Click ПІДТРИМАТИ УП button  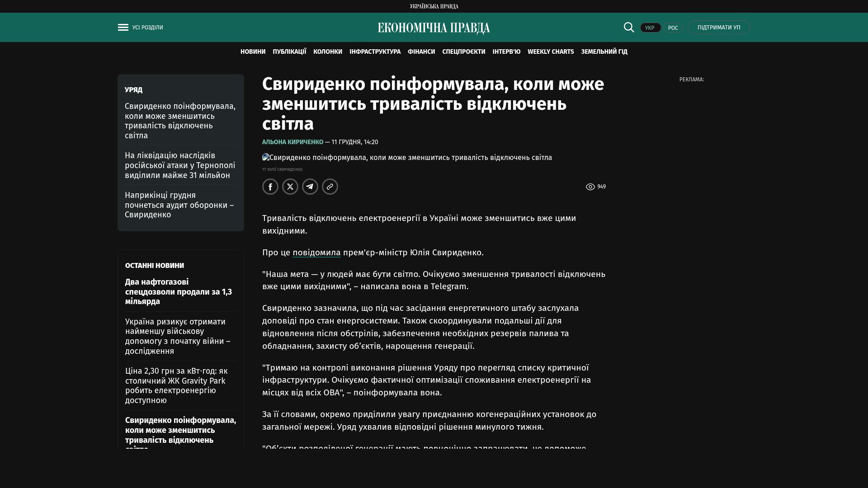pos(719,28)
